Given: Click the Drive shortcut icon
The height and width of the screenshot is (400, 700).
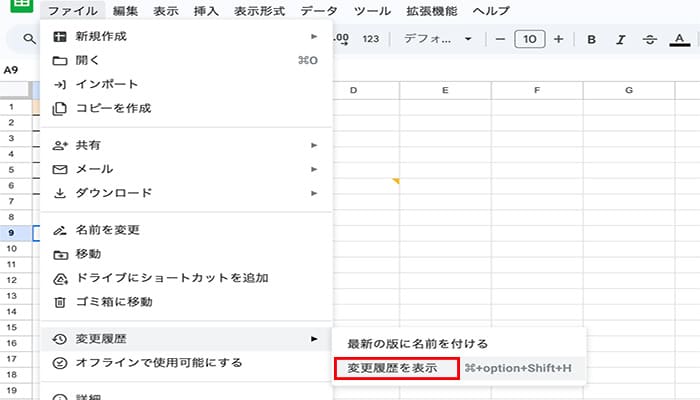Looking at the screenshot, I should point(60,279).
